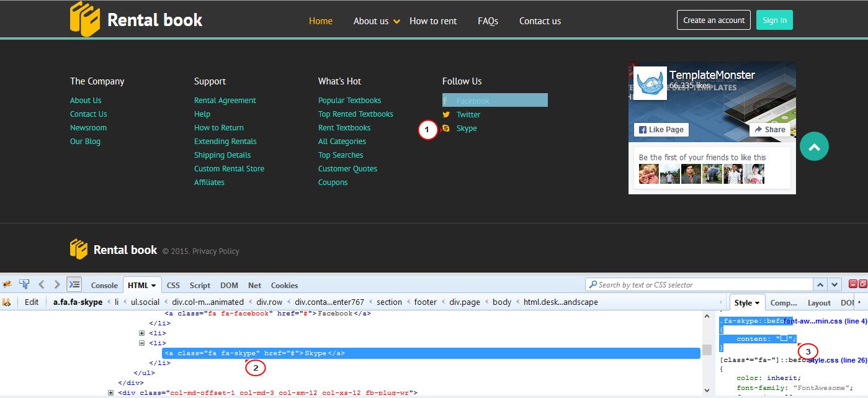Click the Twitter icon under Follow Us
Screen dimensions: 868x398
pyautogui.click(x=446, y=114)
